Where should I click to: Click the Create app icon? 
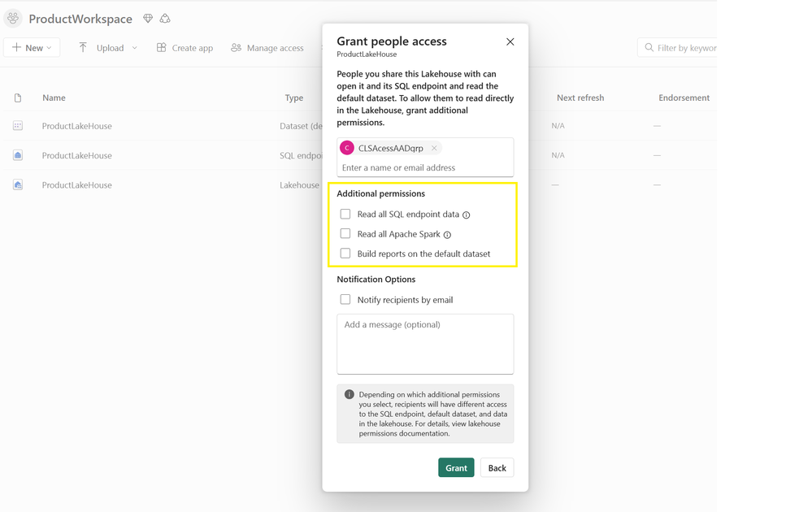coord(162,48)
